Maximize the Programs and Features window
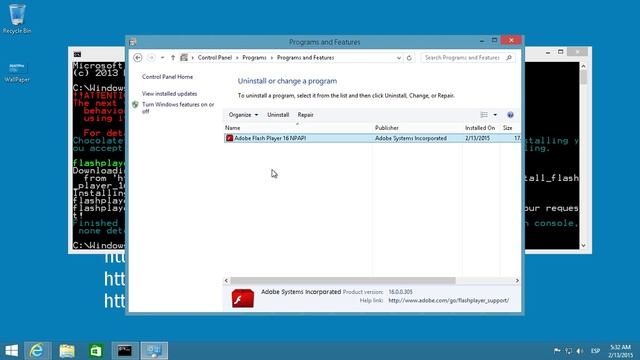 494,40
